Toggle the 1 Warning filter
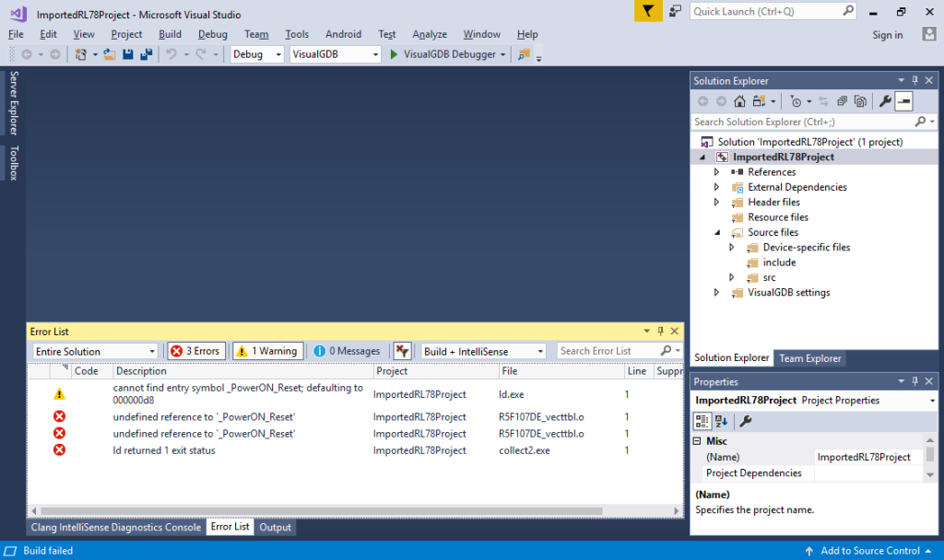Screen dimensions: 944x560 (267, 350)
